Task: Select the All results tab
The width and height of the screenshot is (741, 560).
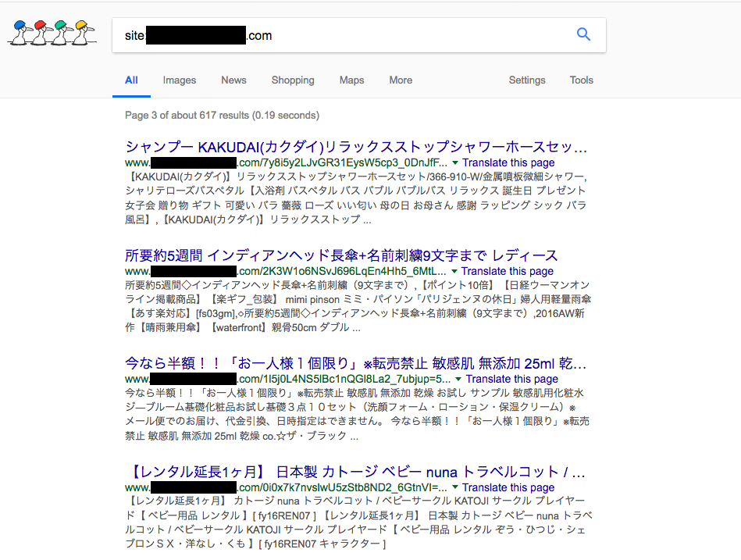Action: 131,80
